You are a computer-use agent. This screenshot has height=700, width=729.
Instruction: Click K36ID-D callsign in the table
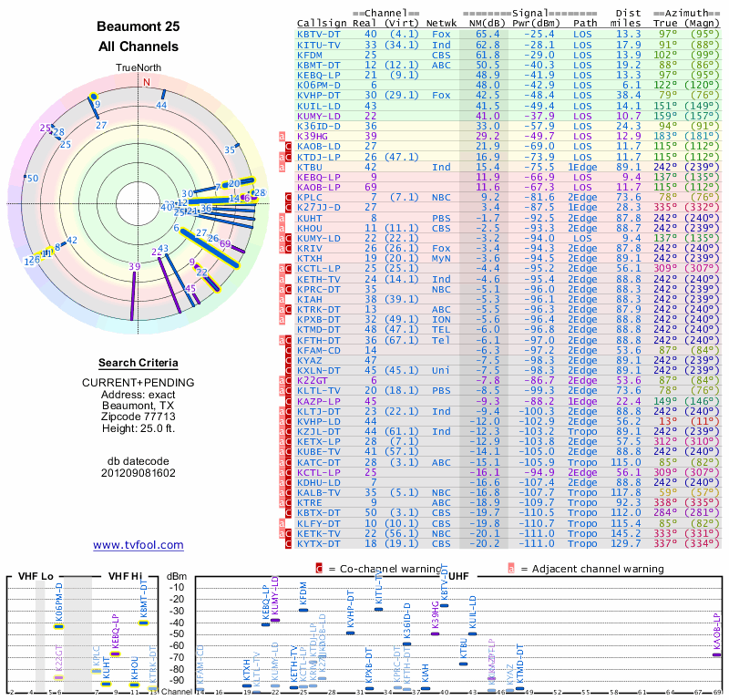(319, 126)
